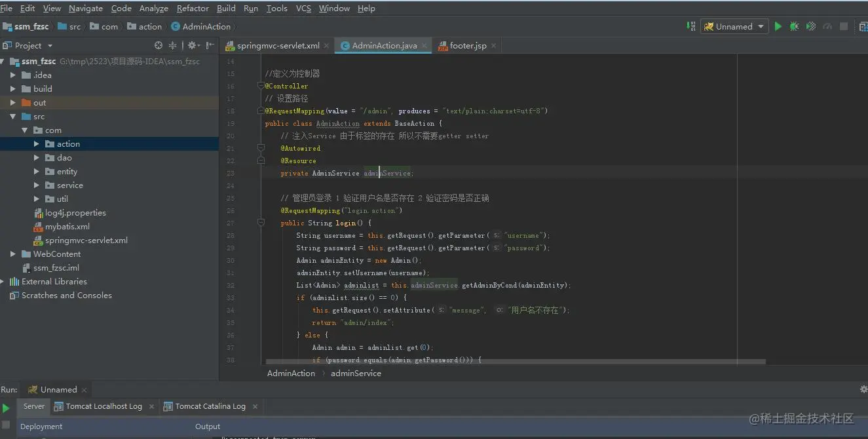Open the Refactor menu

[193, 9]
